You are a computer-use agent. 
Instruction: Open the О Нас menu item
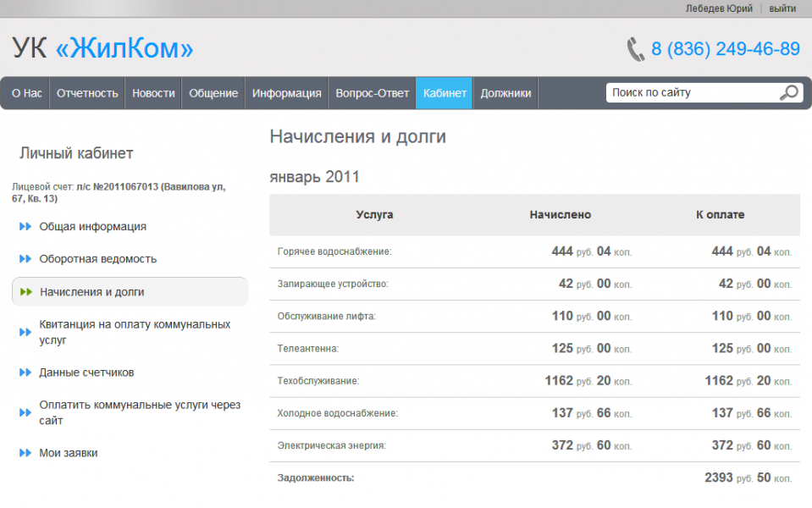(x=27, y=93)
